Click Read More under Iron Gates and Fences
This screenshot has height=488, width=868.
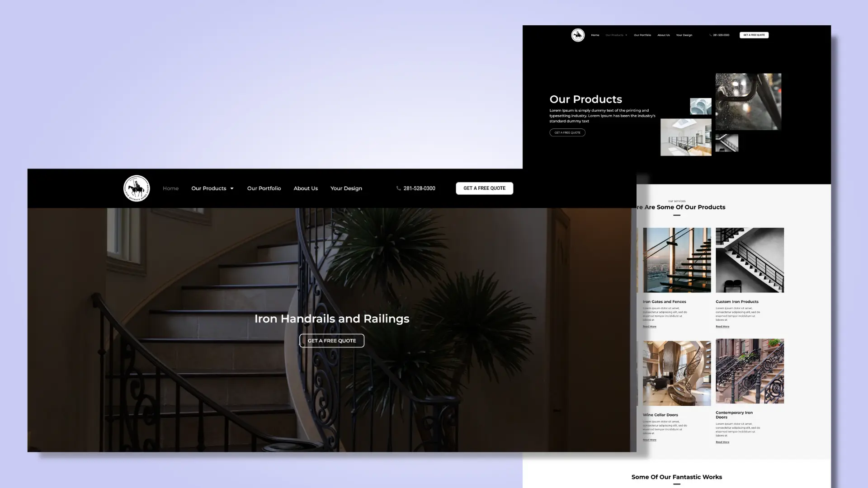(649, 327)
